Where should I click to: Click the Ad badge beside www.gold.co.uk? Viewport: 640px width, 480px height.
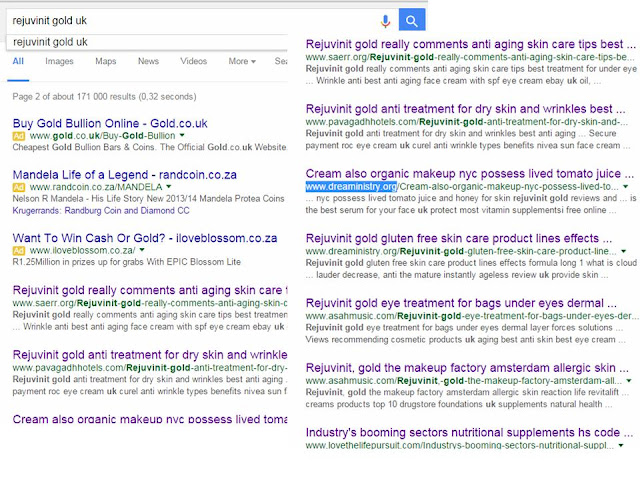click(x=19, y=136)
